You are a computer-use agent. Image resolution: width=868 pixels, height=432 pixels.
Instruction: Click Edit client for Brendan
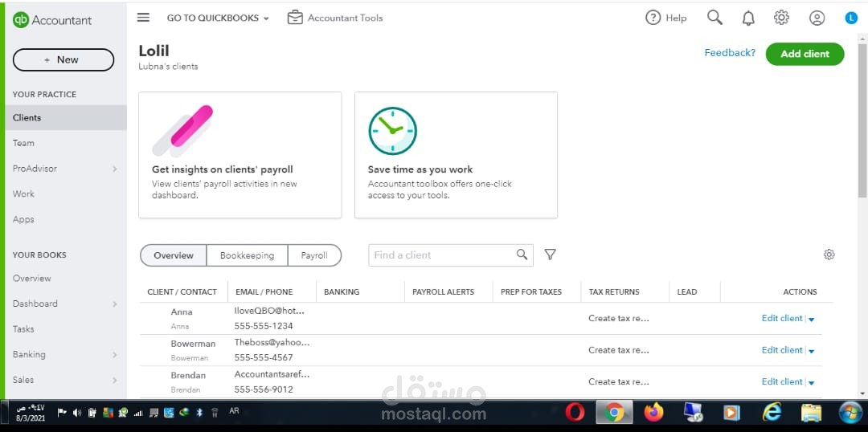[782, 381]
